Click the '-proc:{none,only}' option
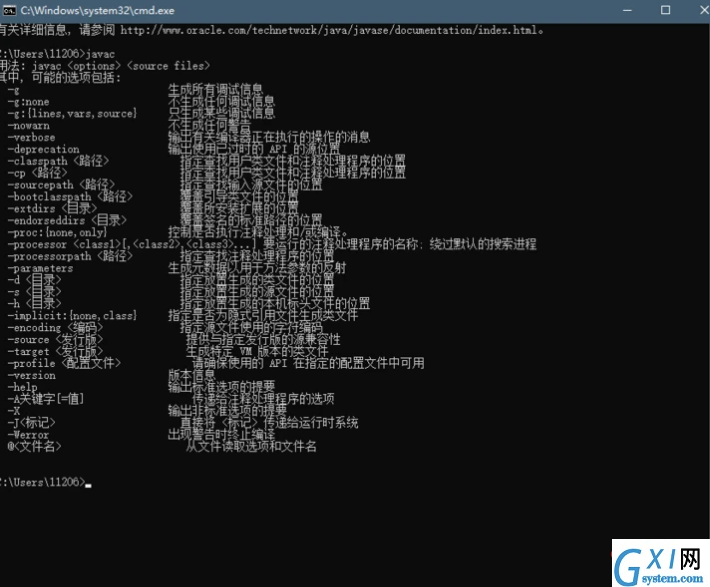This screenshot has width=710, height=587. point(57,232)
